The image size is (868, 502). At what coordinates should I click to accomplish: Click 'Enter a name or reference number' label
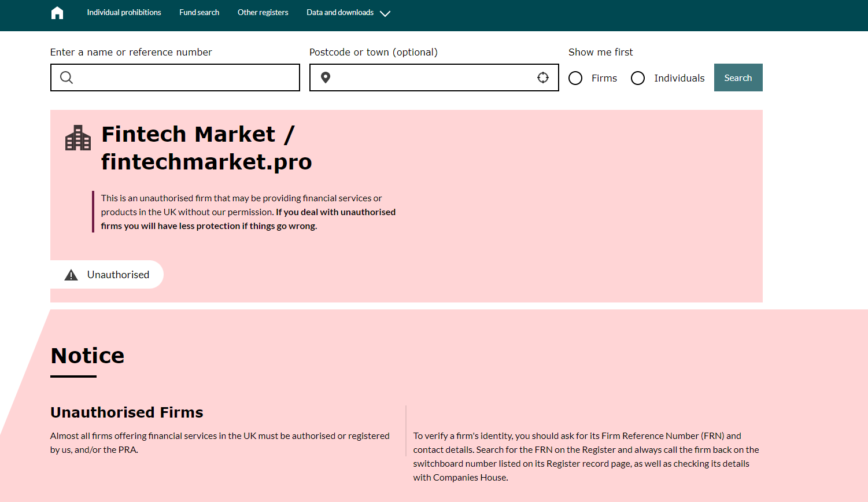131,52
